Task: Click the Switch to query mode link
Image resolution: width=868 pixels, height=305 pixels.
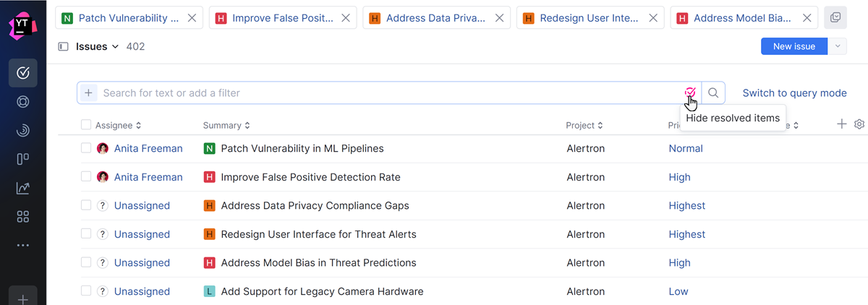Action: click(794, 93)
